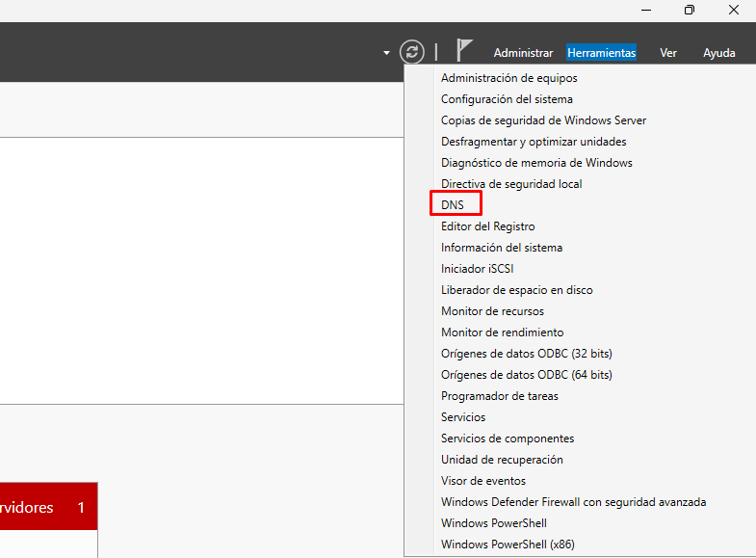The width and height of the screenshot is (756, 558).
Task: Open Monitor de rendimiento
Action: pos(502,332)
